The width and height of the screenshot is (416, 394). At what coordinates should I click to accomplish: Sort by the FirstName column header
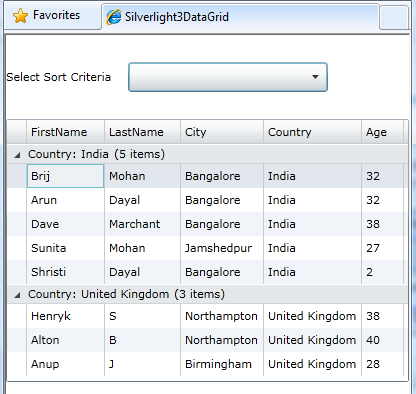click(65, 132)
